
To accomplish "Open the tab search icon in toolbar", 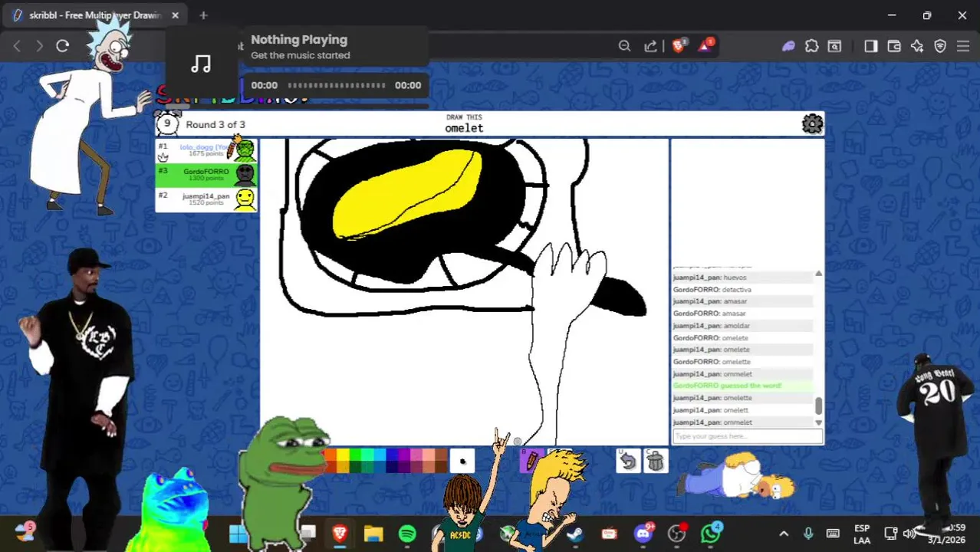I will (834, 46).
